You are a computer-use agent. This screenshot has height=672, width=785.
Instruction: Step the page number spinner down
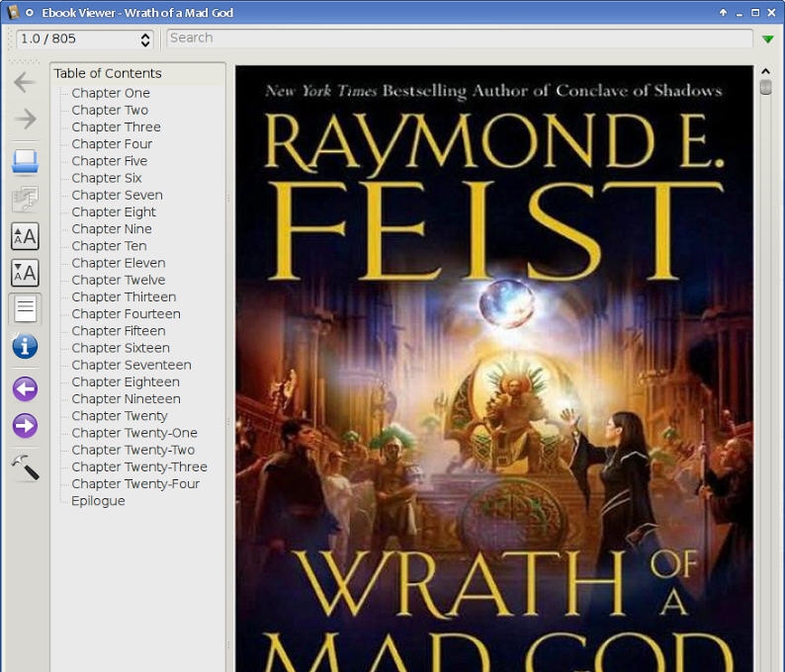click(x=145, y=43)
